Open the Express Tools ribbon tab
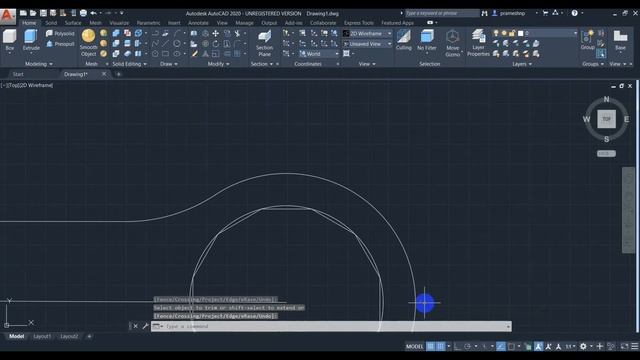This screenshot has width=640, height=360. [358, 23]
